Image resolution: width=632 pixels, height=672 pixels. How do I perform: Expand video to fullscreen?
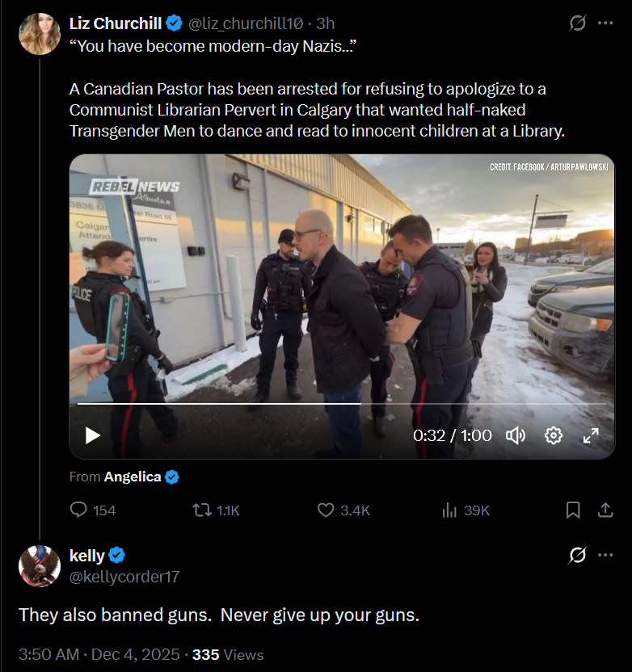coord(591,435)
